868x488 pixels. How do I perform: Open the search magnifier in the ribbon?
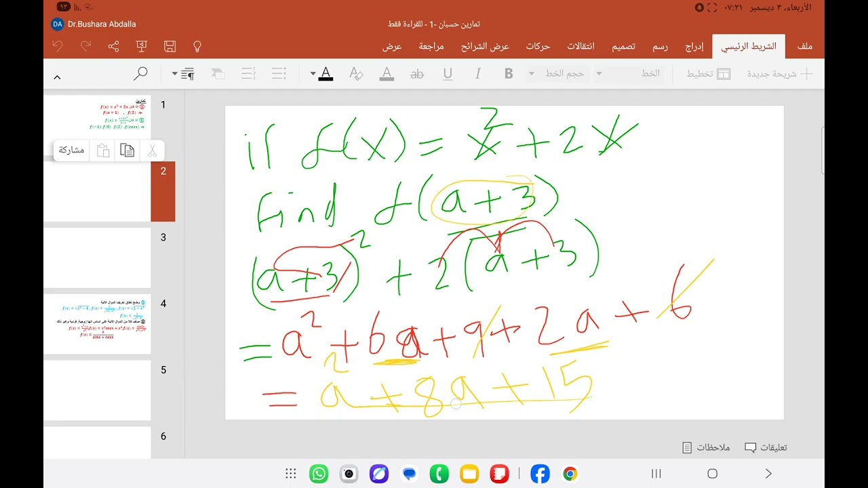140,73
